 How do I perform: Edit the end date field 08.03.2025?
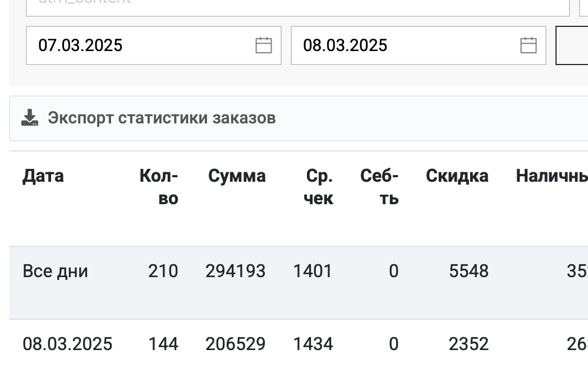coord(418,45)
